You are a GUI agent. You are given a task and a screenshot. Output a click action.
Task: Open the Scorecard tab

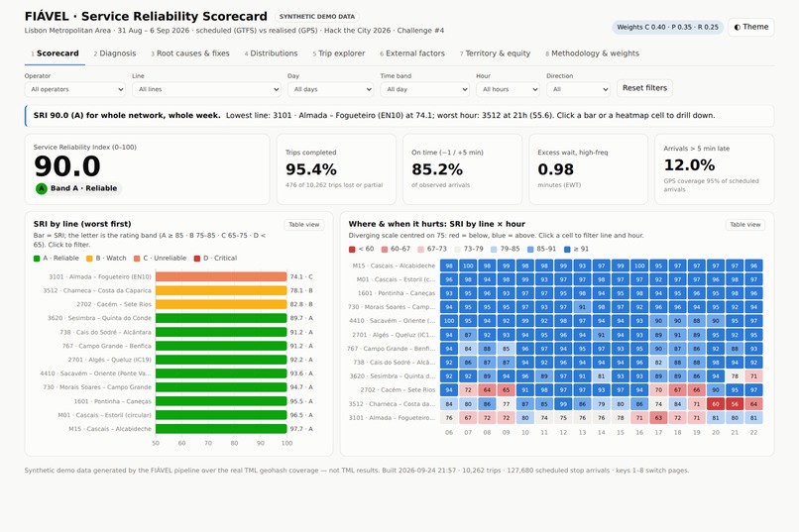[55, 53]
